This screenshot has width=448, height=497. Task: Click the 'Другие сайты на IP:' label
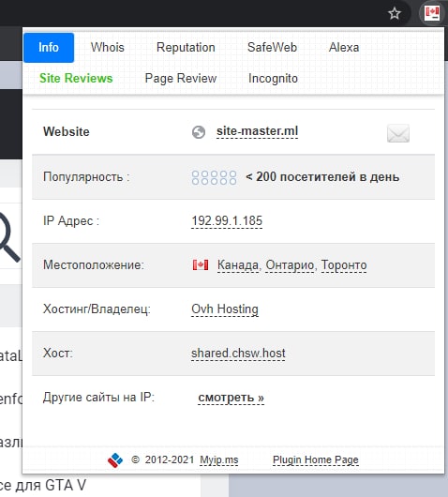(98, 398)
